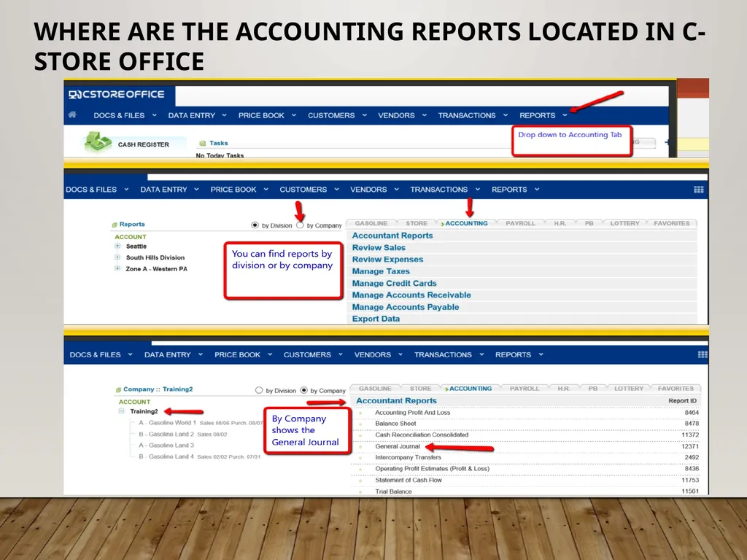Select the by Company radio in the bottom screenshot
Screen dimensions: 747x560
point(304,390)
